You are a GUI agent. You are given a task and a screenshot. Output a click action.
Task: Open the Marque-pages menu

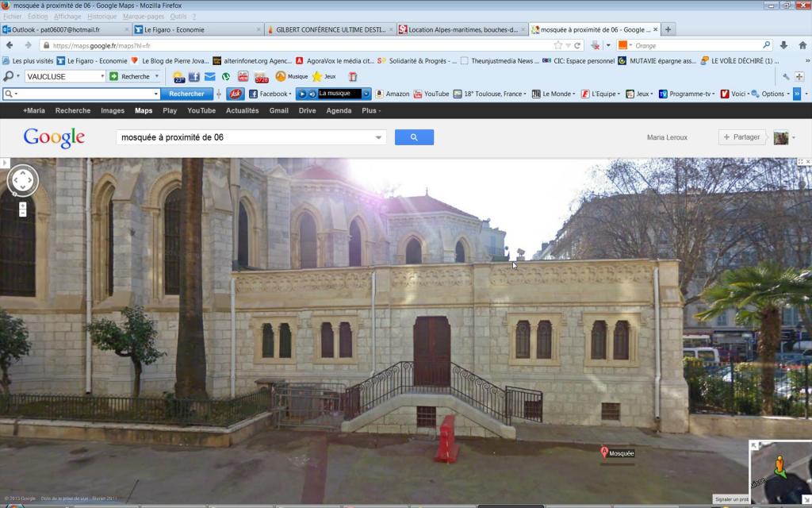pos(144,17)
